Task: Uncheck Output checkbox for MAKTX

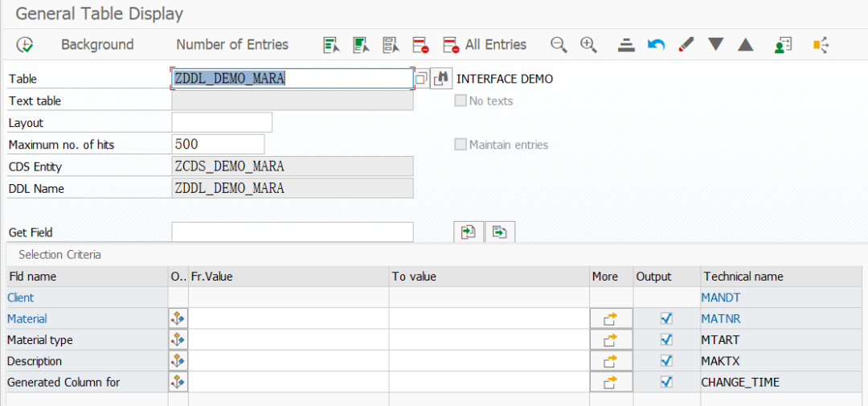Action: click(x=666, y=361)
